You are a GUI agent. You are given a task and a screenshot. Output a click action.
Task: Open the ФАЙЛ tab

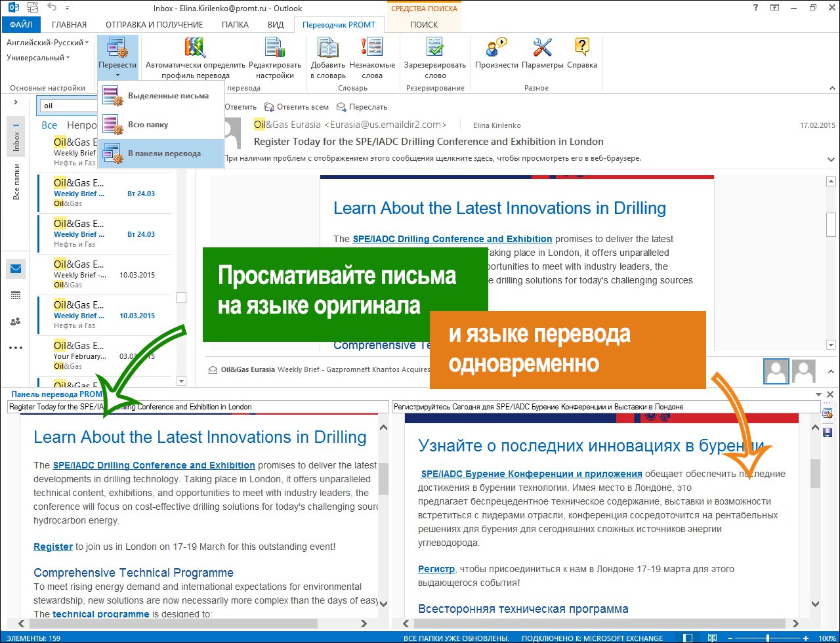21,25
